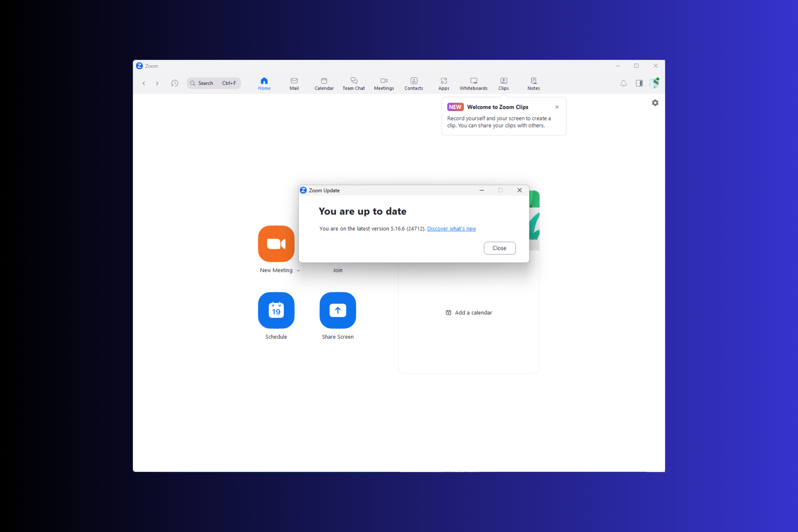Dismiss the Zoom Clips welcome popup

pyautogui.click(x=557, y=107)
